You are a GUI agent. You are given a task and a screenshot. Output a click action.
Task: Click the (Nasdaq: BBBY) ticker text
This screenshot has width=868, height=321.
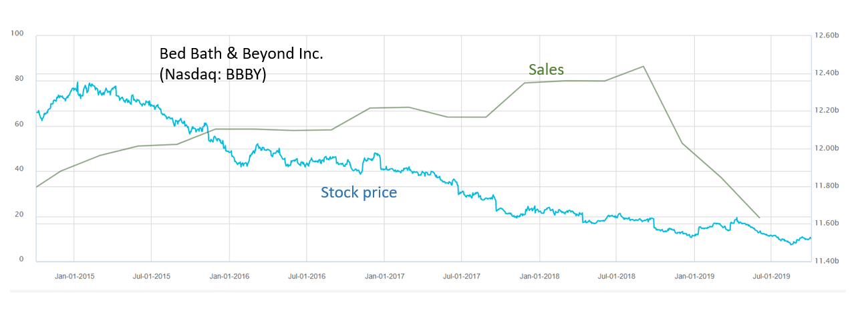[213, 74]
